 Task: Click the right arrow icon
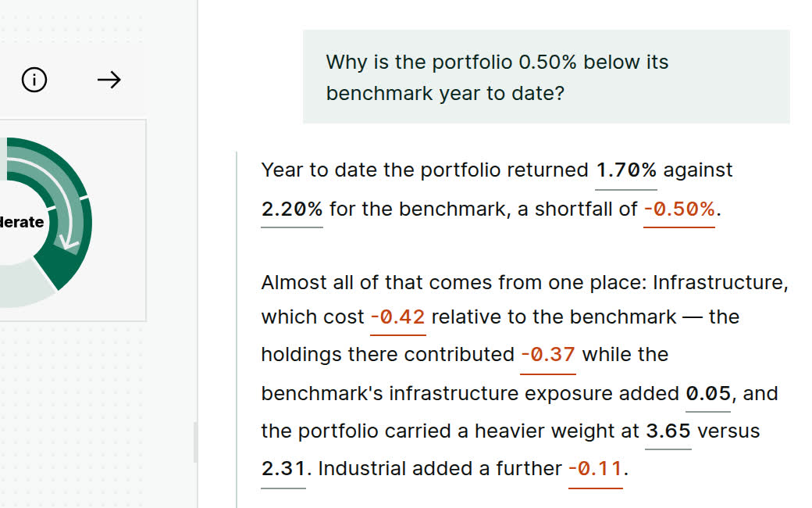(x=109, y=80)
